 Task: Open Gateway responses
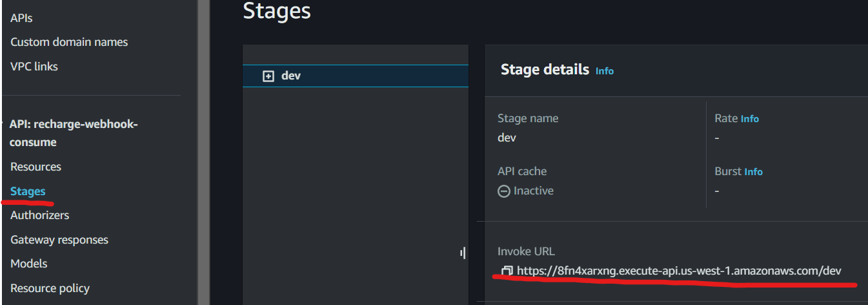pos(59,240)
